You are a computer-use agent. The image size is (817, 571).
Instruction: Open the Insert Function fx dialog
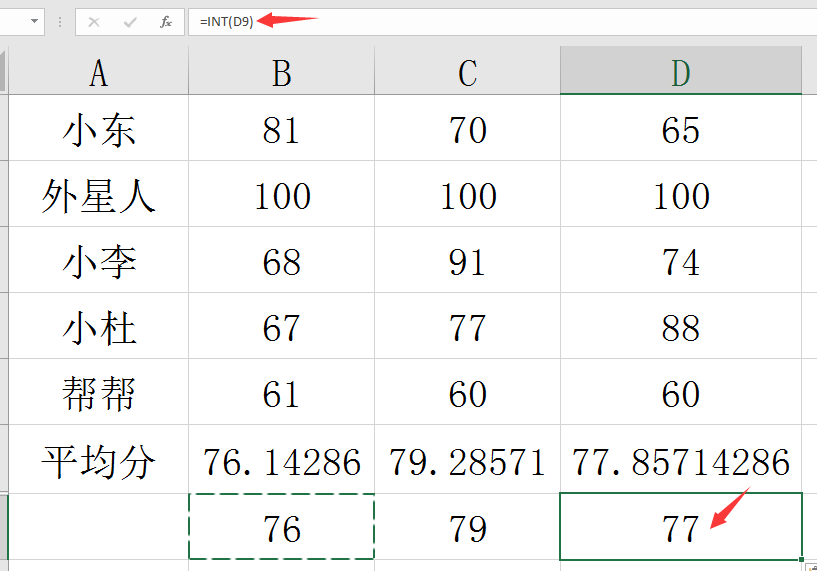(166, 22)
